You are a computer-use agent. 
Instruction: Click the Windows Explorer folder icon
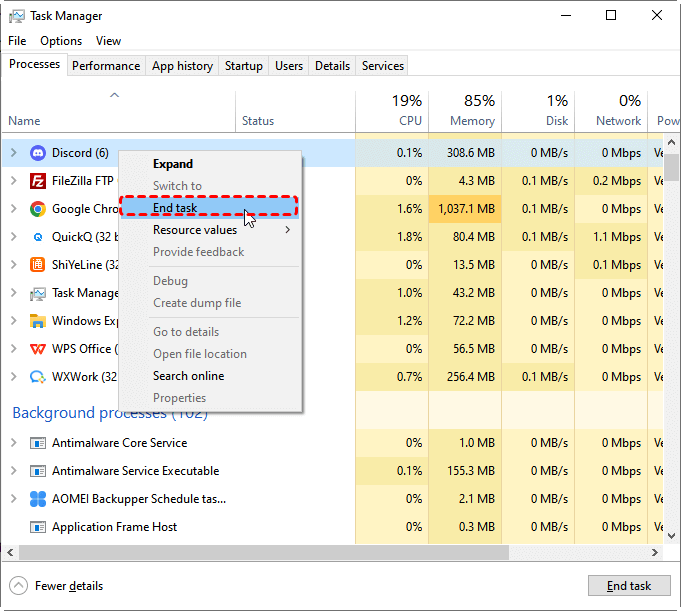(x=38, y=321)
